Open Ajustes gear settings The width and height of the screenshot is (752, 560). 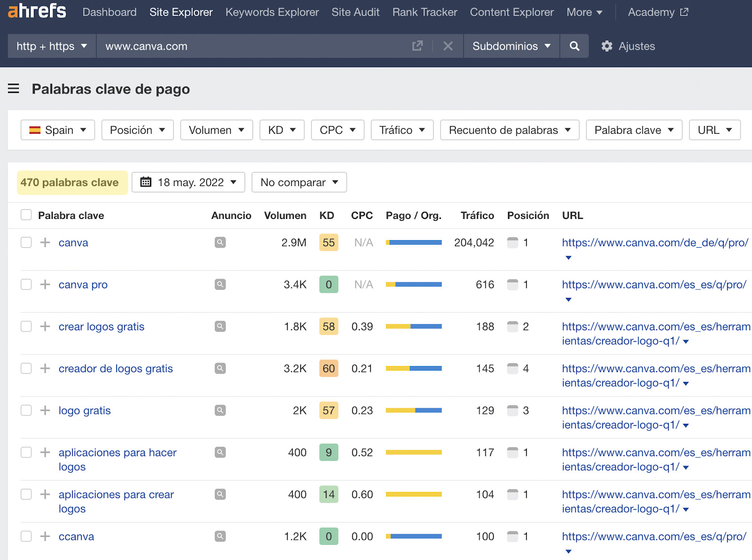pos(628,46)
